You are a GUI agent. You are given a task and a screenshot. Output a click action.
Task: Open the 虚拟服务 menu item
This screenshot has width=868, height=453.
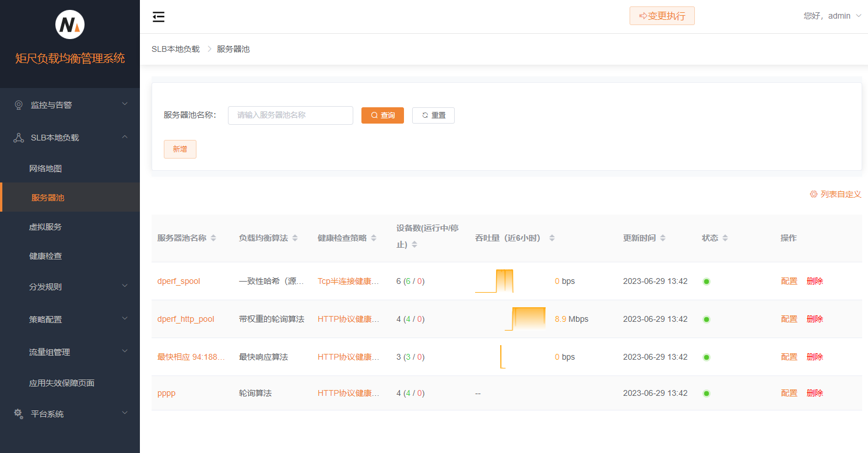(45, 227)
